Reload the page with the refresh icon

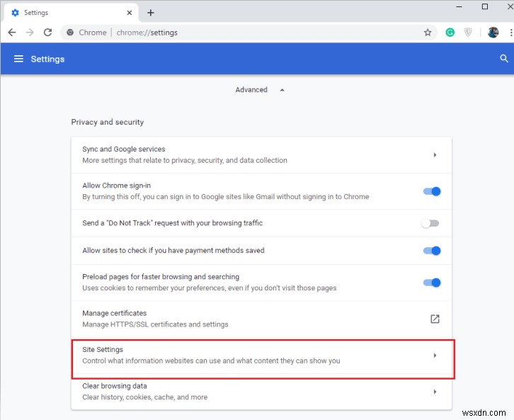48,33
